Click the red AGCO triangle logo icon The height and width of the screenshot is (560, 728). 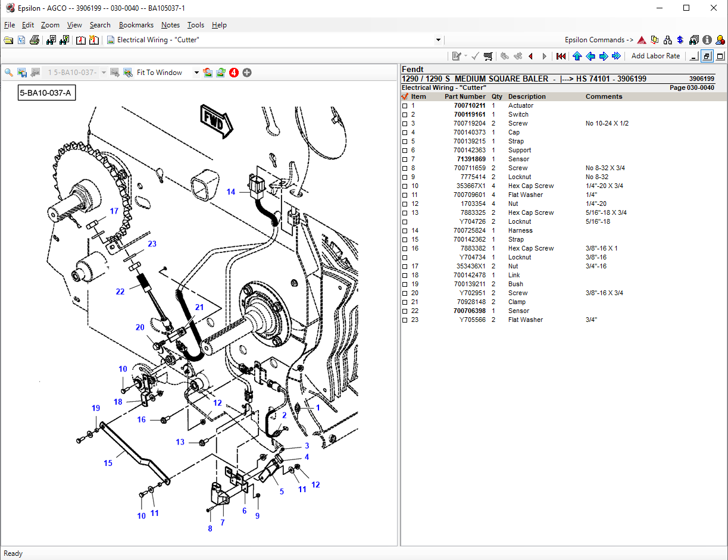coord(642,40)
